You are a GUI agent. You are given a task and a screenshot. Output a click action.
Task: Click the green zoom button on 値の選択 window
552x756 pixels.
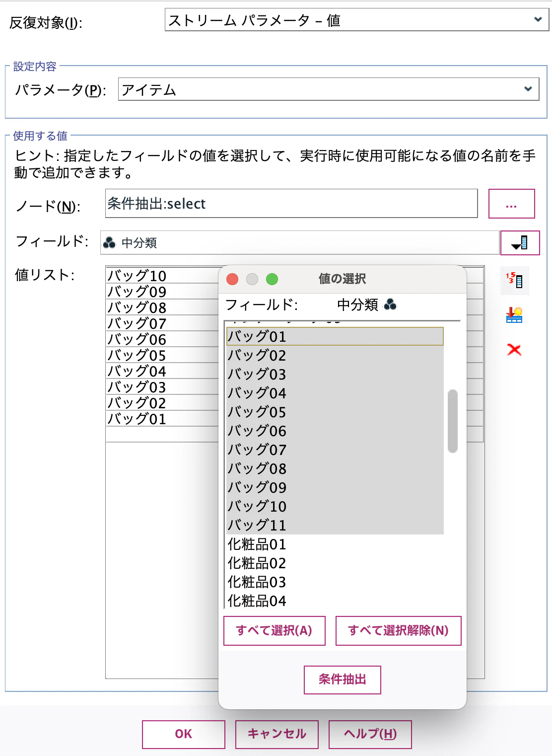pyautogui.click(x=272, y=280)
